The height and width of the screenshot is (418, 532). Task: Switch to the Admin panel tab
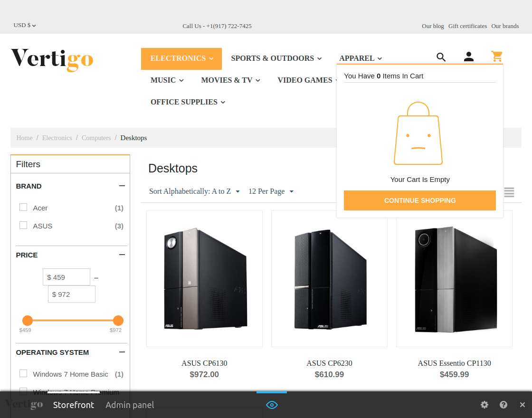pyautogui.click(x=130, y=405)
